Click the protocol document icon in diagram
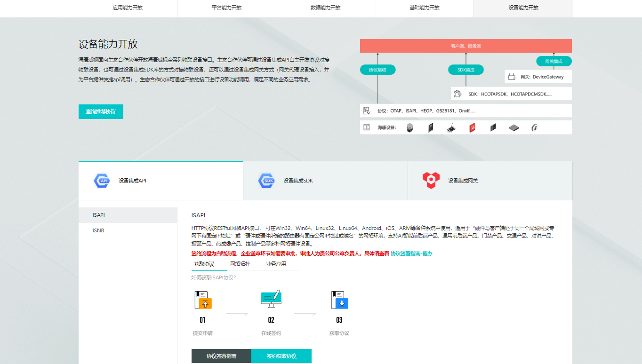This screenshot has width=642, height=364. pos(367,111)
